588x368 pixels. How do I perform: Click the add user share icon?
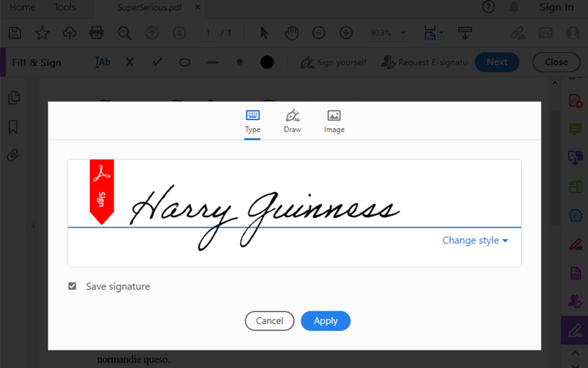pos(573,33)
